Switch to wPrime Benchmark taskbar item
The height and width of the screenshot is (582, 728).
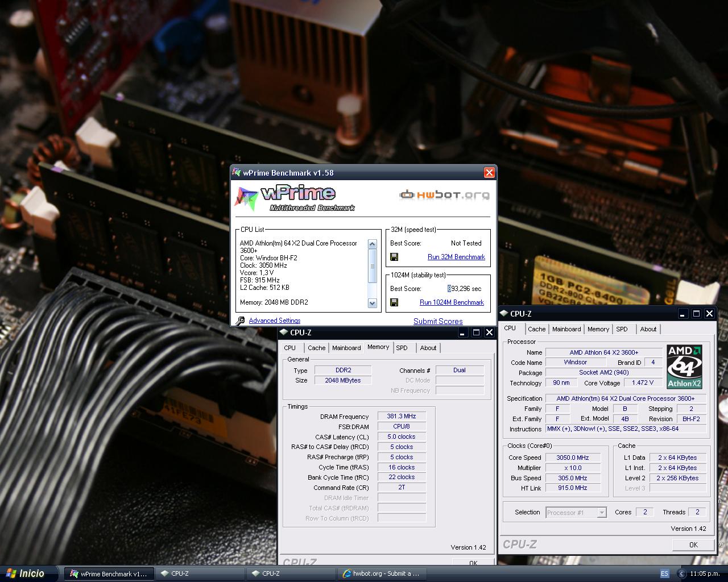click(x=108, y=573)
